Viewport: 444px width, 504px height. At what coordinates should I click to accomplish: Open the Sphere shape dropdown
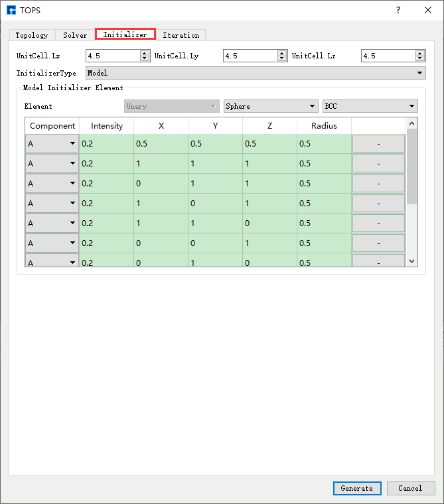(x=271, y=106)
